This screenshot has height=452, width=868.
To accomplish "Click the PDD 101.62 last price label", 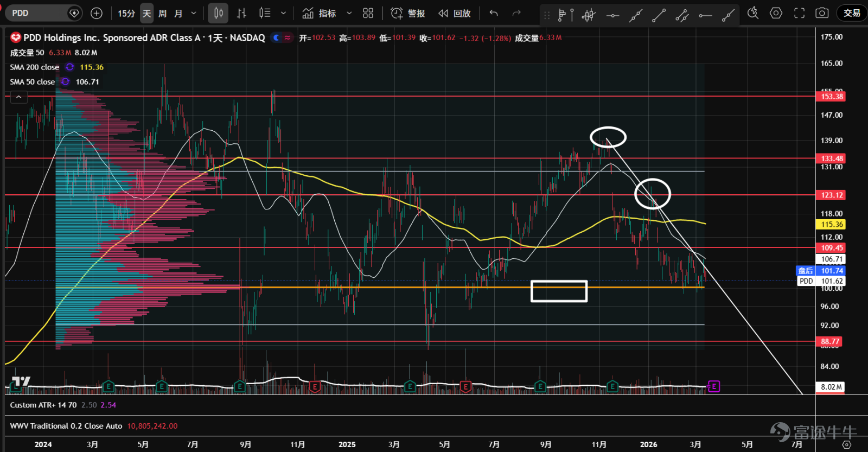I will 821,281.
